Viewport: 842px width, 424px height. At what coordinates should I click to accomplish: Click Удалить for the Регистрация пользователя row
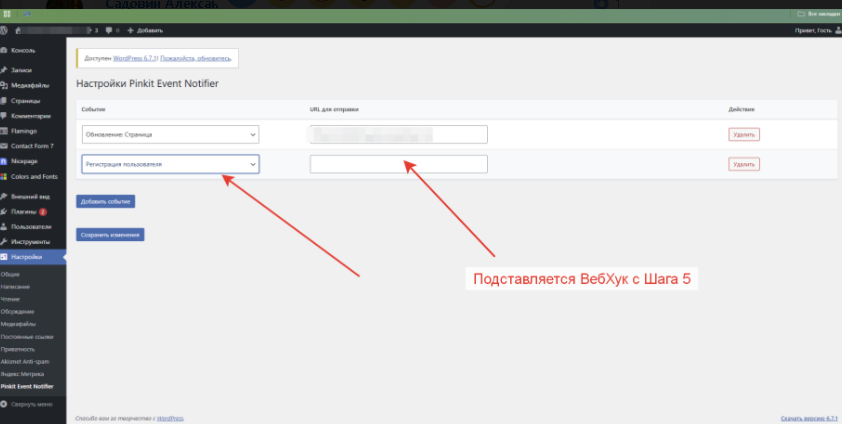(744, 164)
